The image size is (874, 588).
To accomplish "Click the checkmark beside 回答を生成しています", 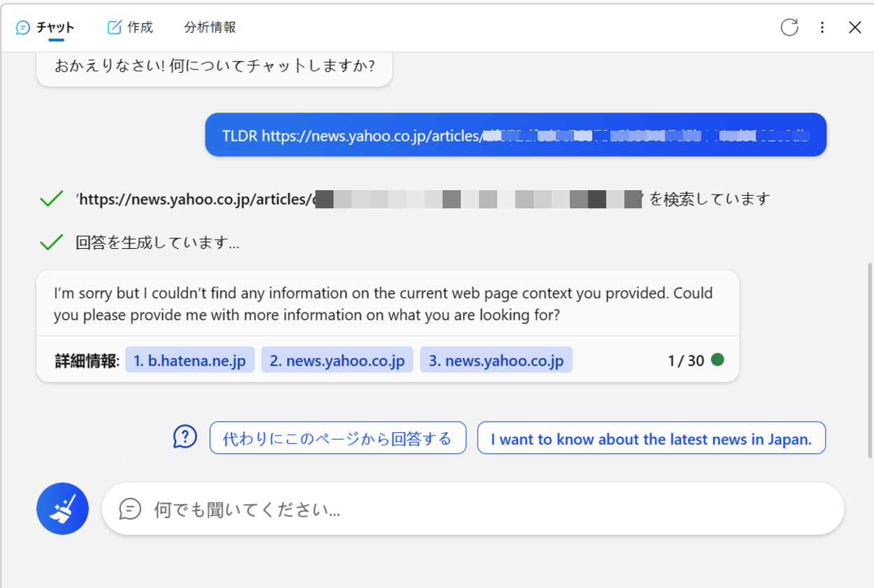I will click(x=51, y=241).
